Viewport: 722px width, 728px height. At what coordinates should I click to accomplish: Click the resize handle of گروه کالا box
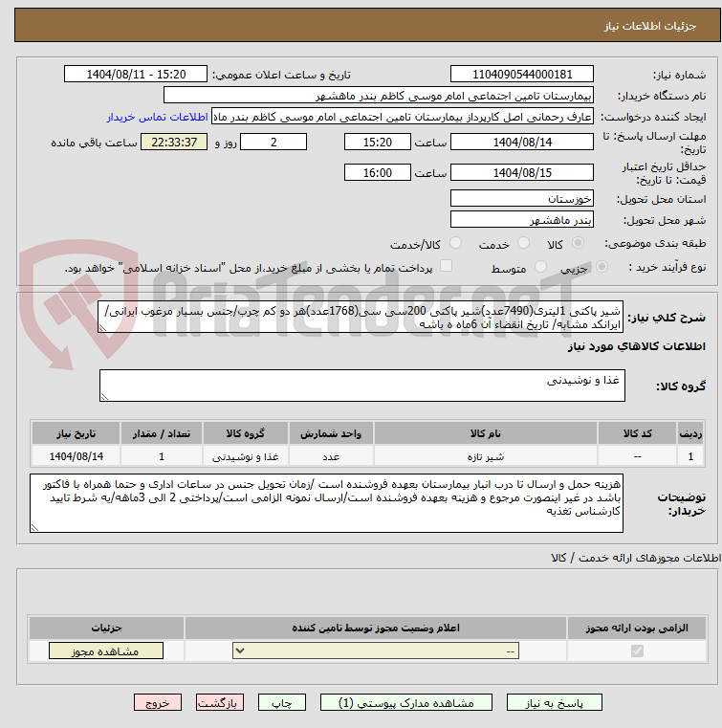pos(104,396)
